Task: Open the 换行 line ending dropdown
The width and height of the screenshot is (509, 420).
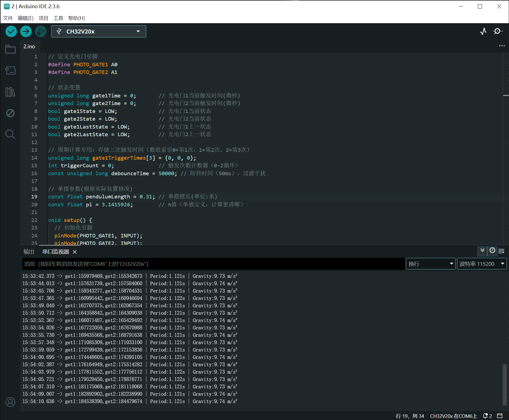Action: point(431,264)
